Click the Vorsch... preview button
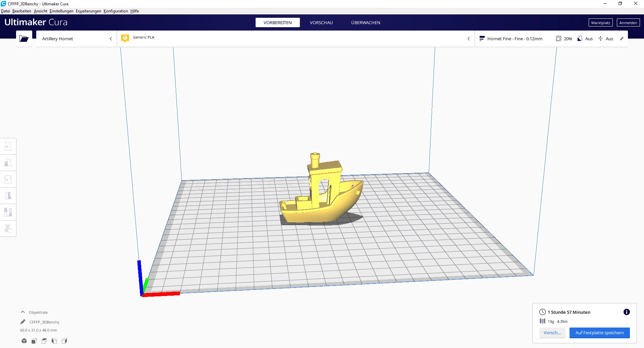Screen dimensions: 644x348 [552, 333]
